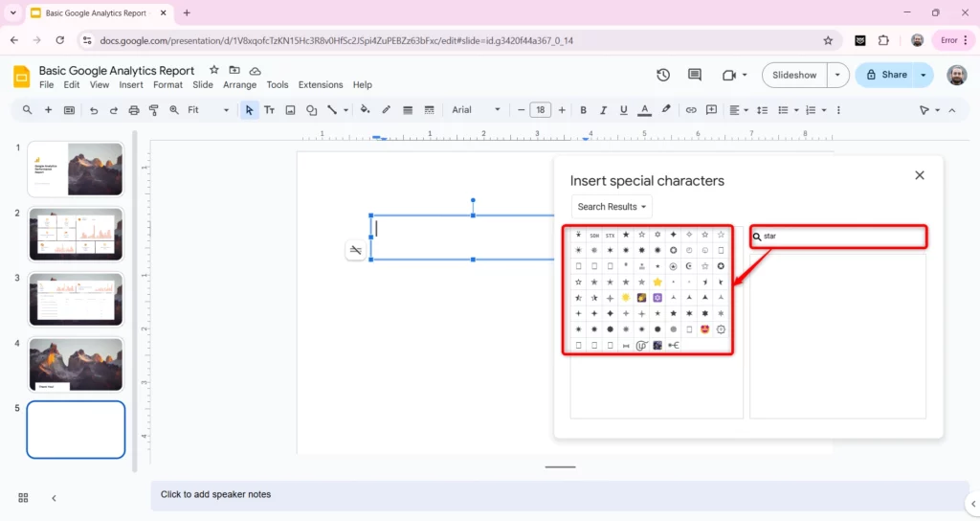Select slide 4 thumbnail
980x521 pixels.
click(x=76, y=365)
